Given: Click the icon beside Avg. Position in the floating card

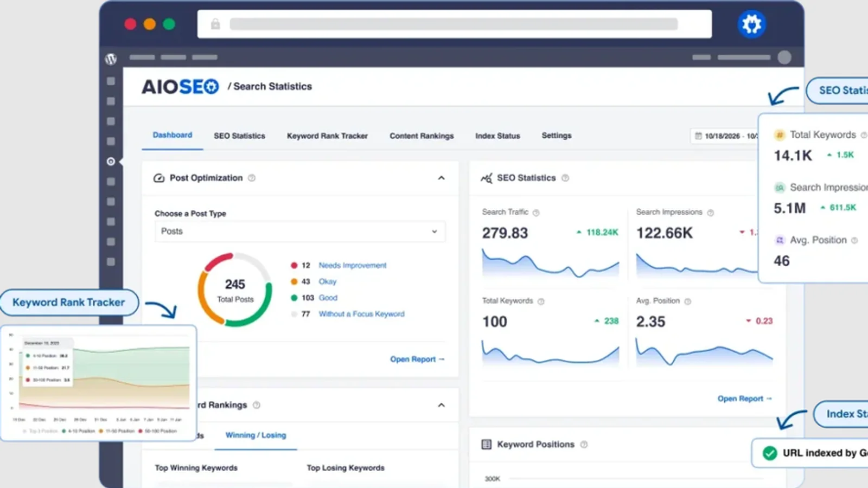Looking at the screenshot, I should point(780,240).
